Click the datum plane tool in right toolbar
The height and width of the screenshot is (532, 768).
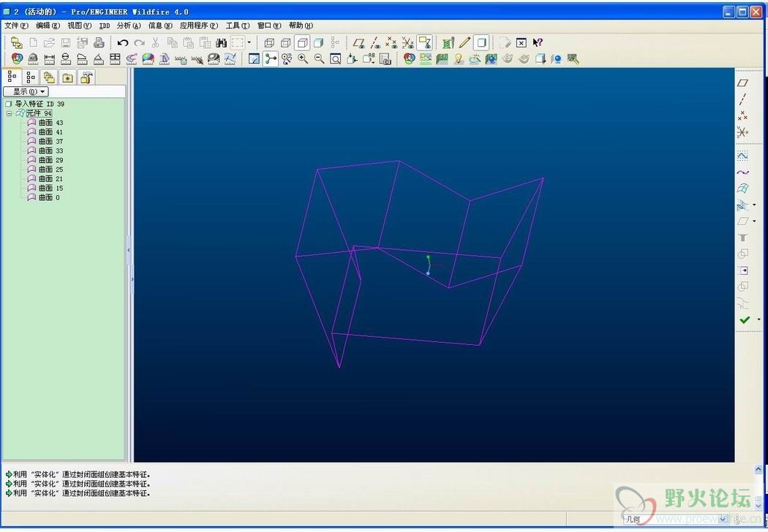point(742,83)
